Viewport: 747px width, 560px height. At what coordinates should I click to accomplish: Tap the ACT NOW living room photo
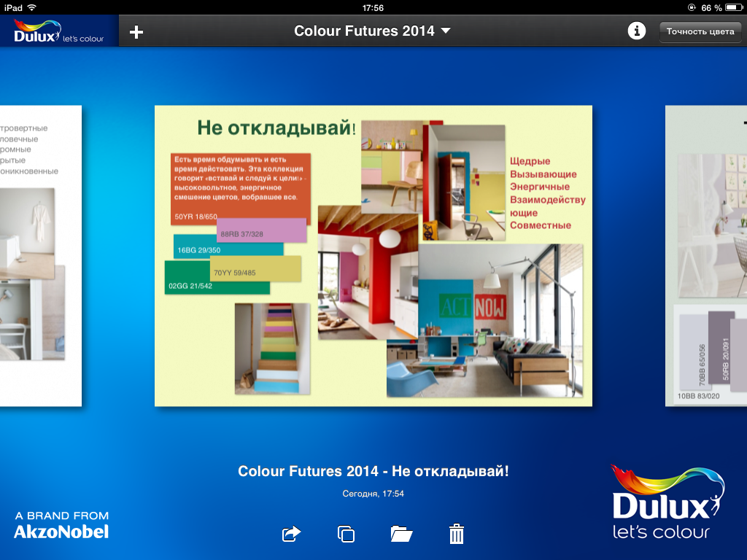[485, 321]
